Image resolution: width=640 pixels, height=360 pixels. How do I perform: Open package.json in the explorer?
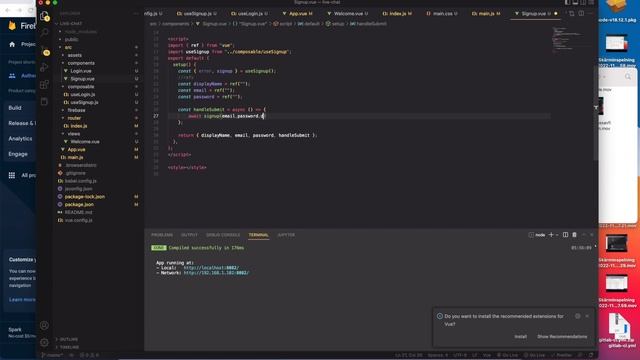[x=79, y=204]
